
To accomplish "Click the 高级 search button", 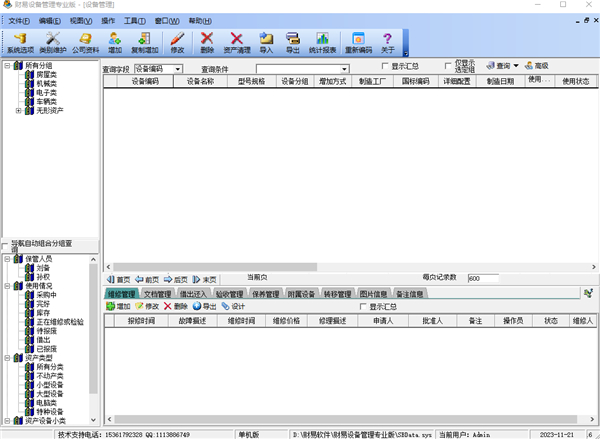I will pyautogui.click(x=536, y=66).
